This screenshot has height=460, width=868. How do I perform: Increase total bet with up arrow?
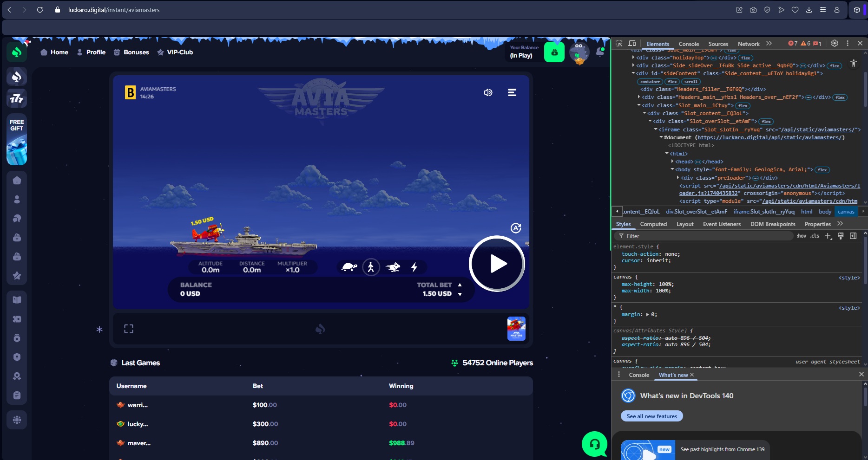(460, 285)
